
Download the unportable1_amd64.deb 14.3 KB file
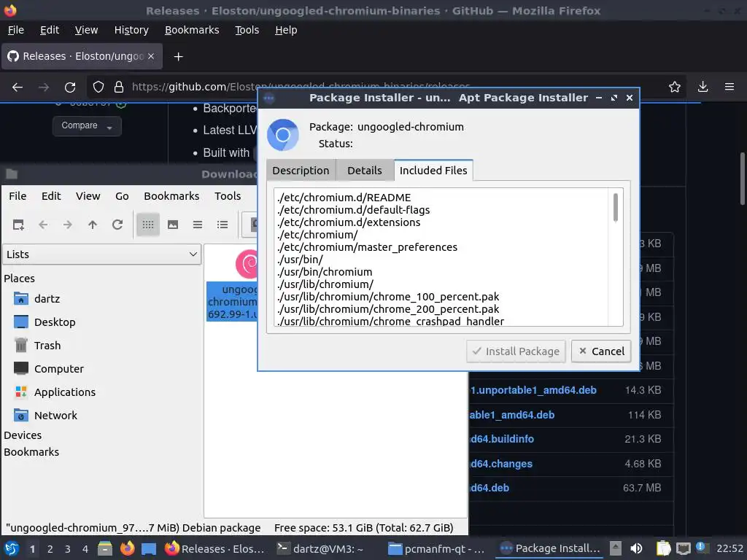(533, 391)
